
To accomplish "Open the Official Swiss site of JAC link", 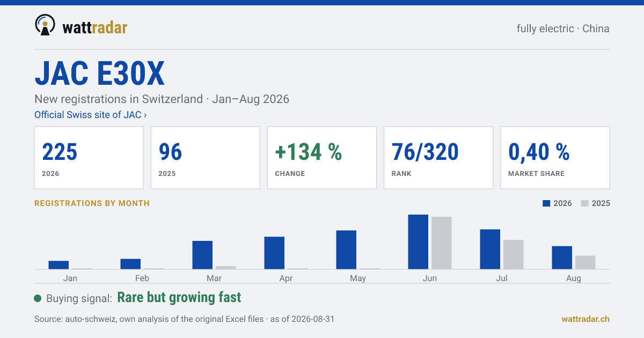I will pyautogui.click(x=90, y=115).
